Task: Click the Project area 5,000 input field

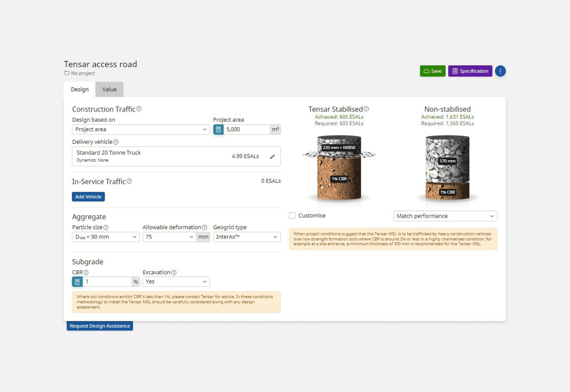Action: click(x=247, y=130)
